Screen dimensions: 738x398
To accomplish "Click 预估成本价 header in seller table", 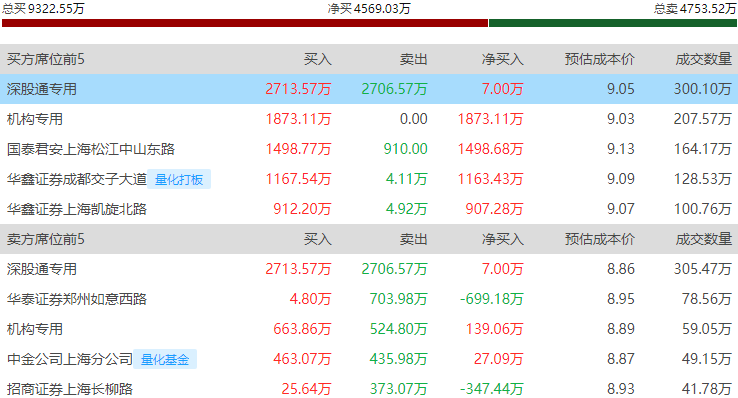I will tap(600, 239).
